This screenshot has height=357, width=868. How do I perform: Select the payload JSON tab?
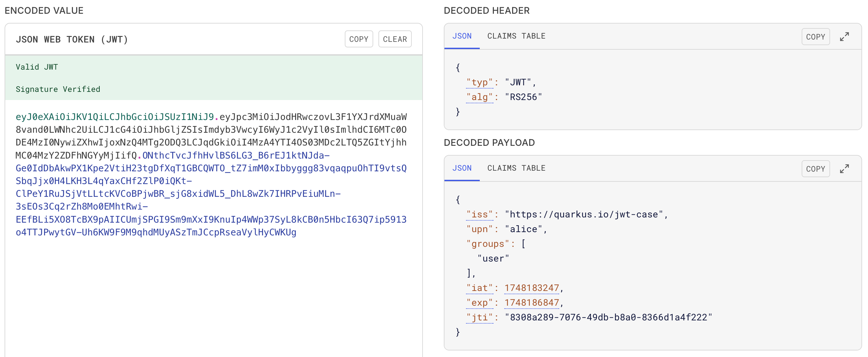tap(462, 168)
